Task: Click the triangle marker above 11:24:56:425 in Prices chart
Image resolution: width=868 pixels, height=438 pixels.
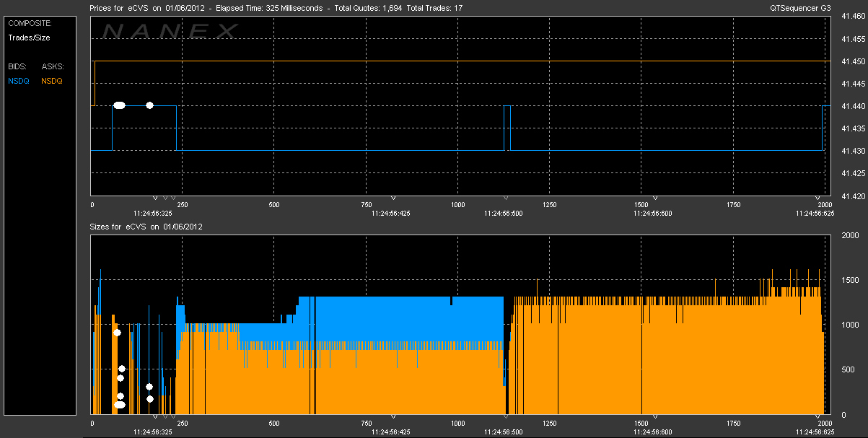Action: pyautogui.click(x=393, y=198)
